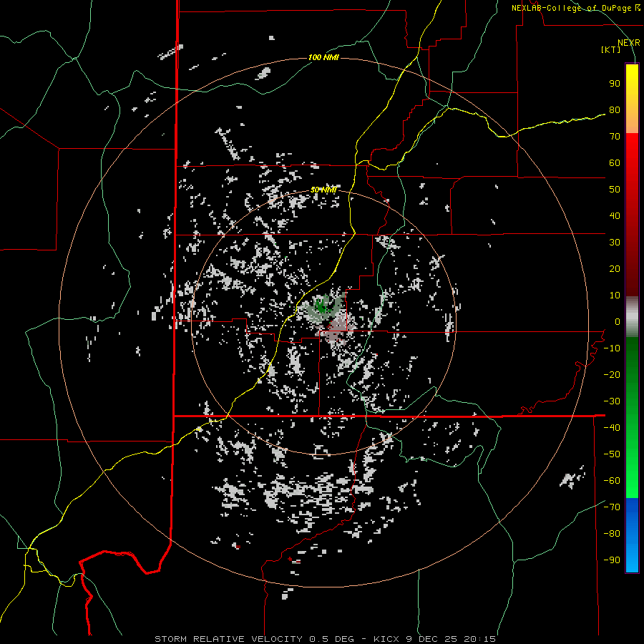The width and height of the screenshot is (644, 644).
Task: Click the Storm Relative Velocity caption at bottom
Action: pos(325,639)
